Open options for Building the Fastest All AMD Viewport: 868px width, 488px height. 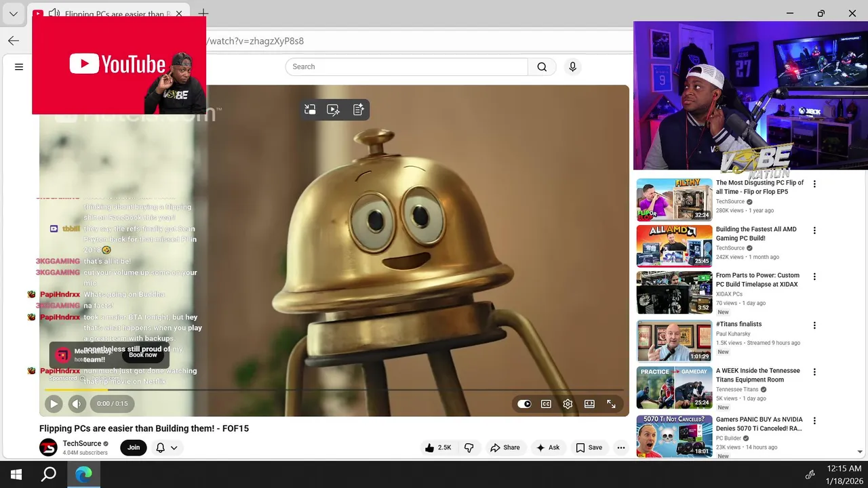814,230
